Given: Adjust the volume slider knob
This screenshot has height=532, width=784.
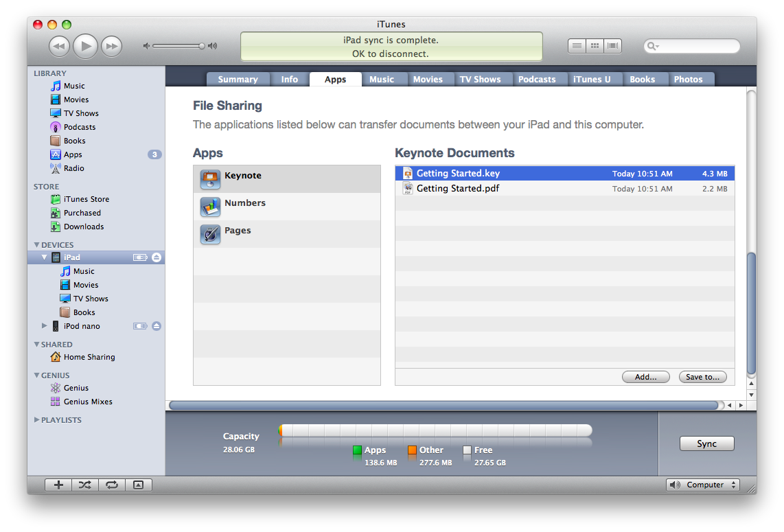Looking at the screenshot, I should [x=202, y=46].
